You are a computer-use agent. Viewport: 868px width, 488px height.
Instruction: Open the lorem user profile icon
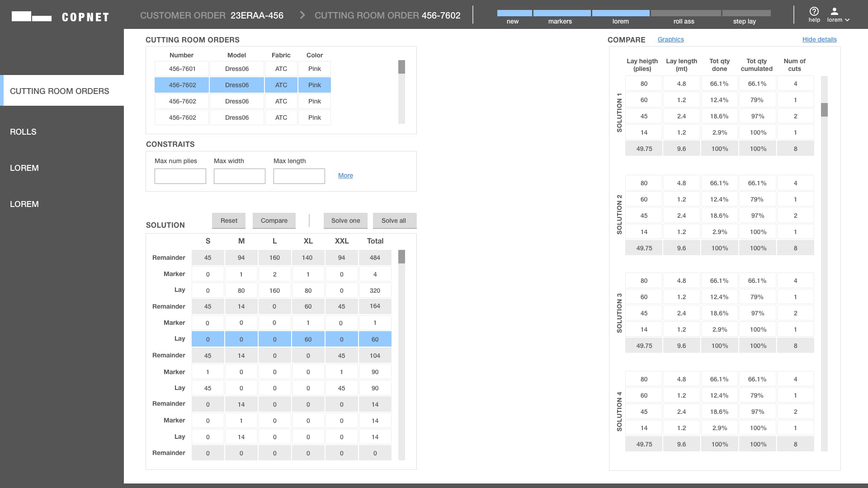click(835, 11)
